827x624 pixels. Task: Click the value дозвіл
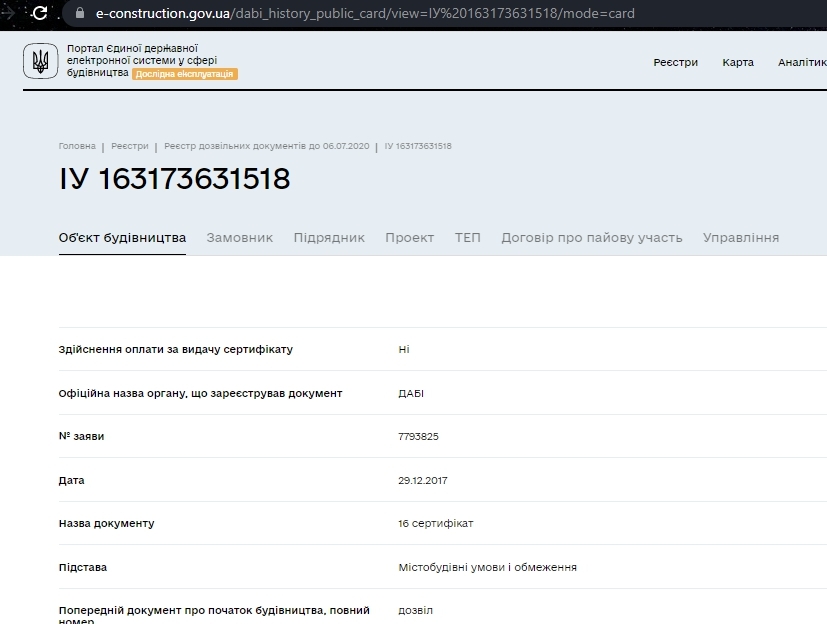click(x=416, y=610)
